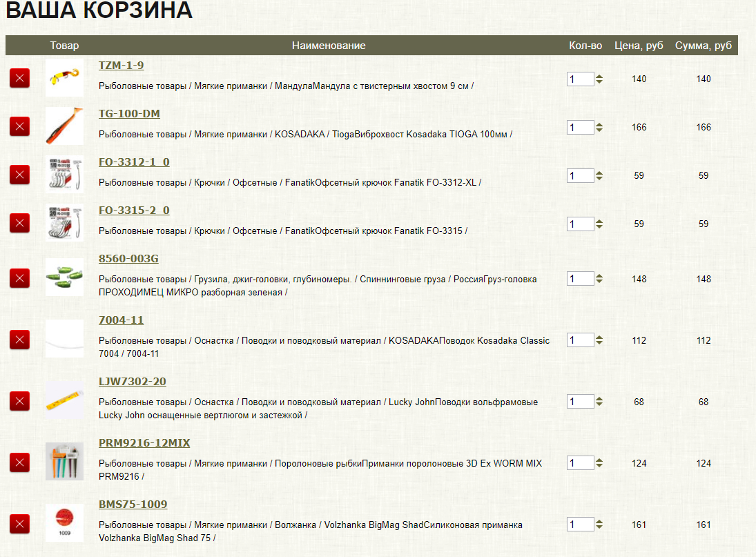View the PRM9216-12MIX worm mix thumbnail
Image resolution: width=756 pixels, height=557 pixels.
(x=64, y=462)
